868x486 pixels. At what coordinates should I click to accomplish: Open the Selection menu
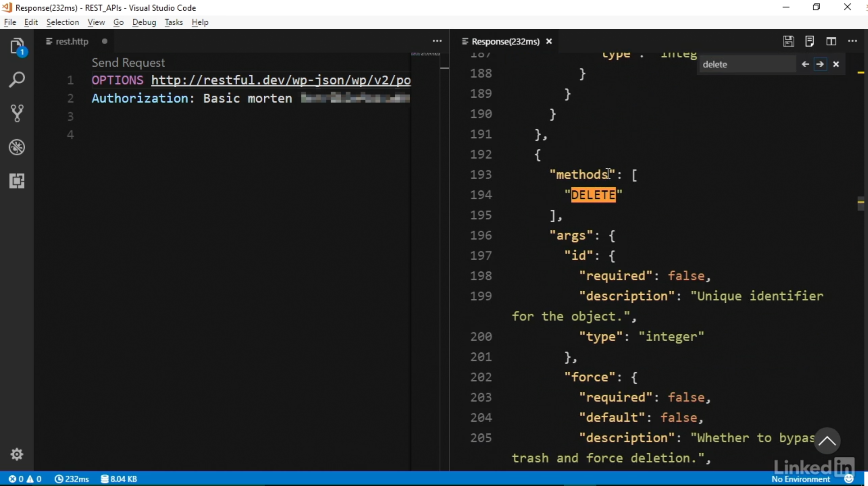pos(63,22)
